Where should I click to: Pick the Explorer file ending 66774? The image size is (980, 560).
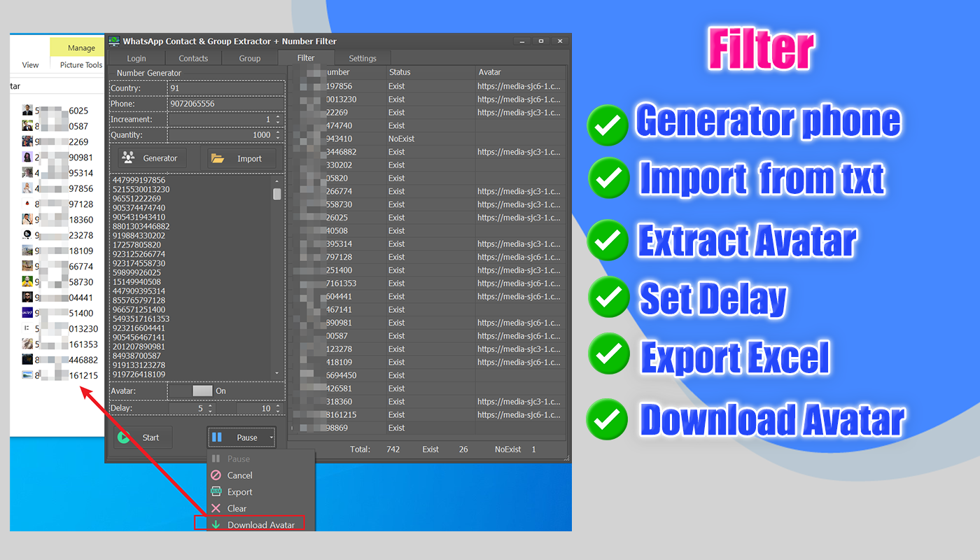point(57,266)
